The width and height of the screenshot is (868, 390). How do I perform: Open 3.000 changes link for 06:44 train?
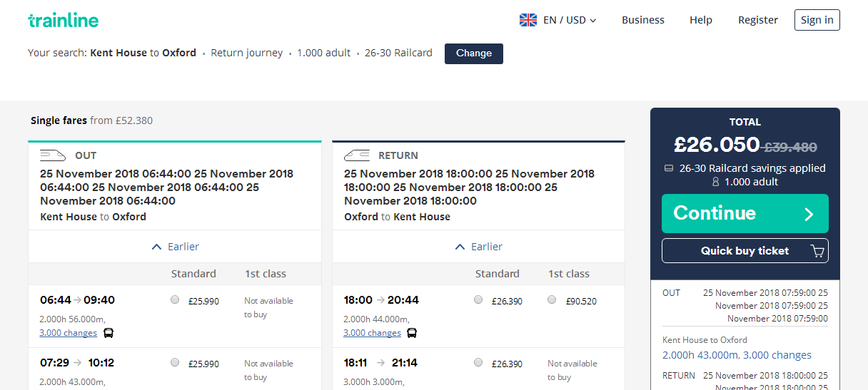pos(69,333)
